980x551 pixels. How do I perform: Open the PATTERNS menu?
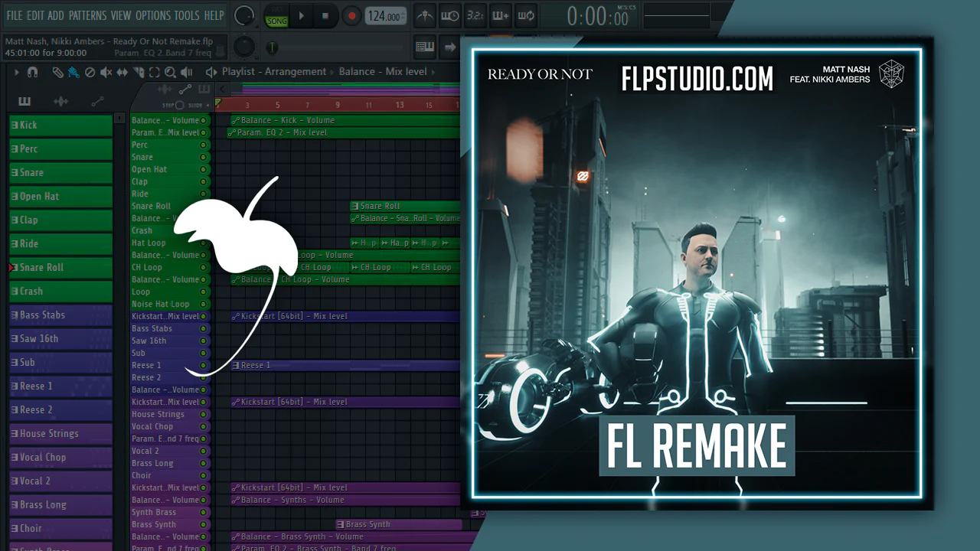[x=87, y=15]
